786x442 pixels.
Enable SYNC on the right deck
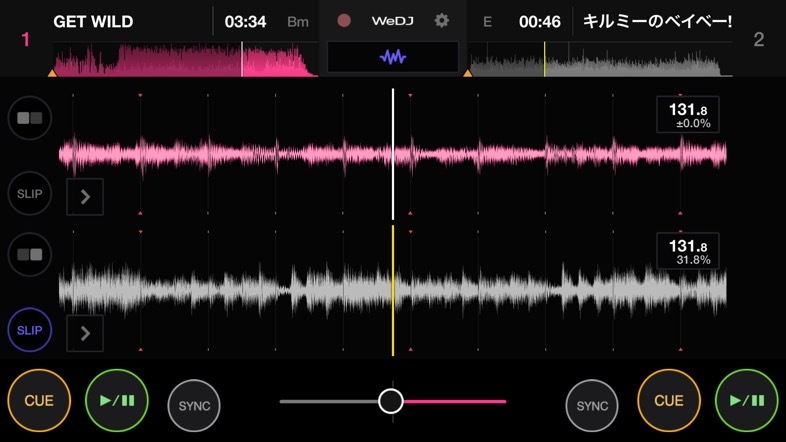pyautogui.click(x=592, y=405)
